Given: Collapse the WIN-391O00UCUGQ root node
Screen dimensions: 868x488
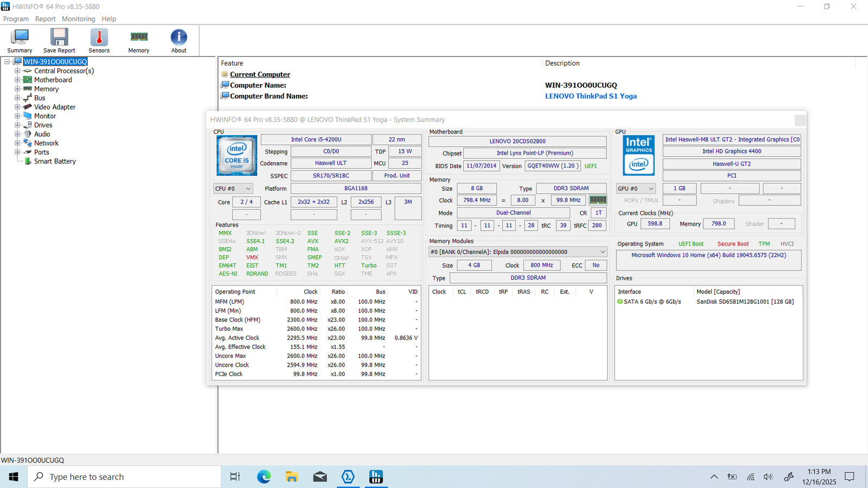Looking at the screenshot, I should click(x=7, y=62).
